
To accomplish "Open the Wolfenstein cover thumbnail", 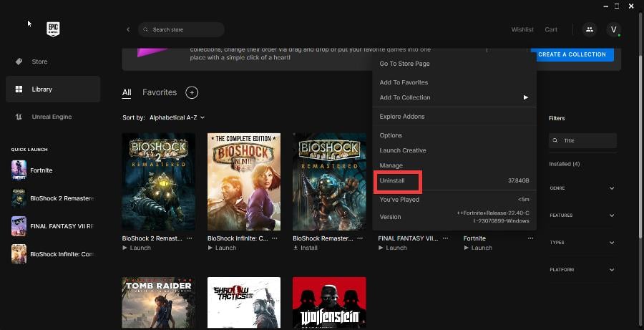I will point(329,303).
